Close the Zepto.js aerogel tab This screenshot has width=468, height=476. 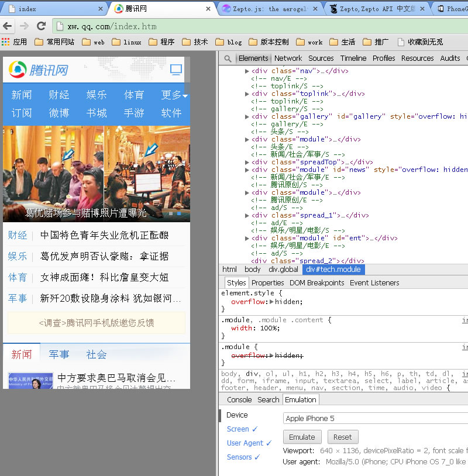click(315, 9)
